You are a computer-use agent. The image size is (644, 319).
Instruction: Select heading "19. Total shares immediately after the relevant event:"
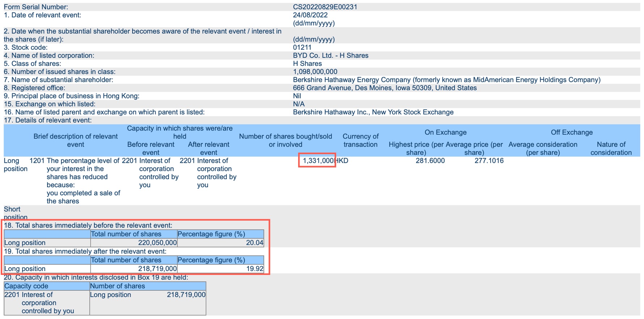tap(85, 251)
